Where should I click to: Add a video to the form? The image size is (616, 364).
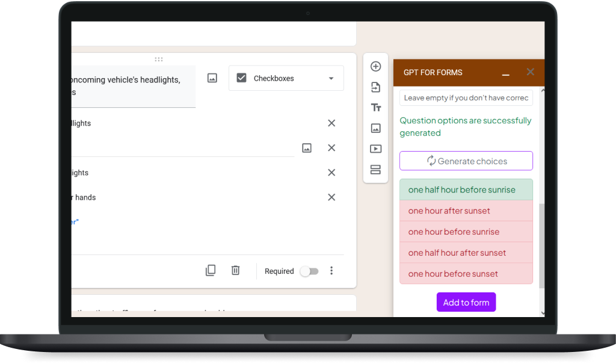pyautogui.click(x=375, y=149)
